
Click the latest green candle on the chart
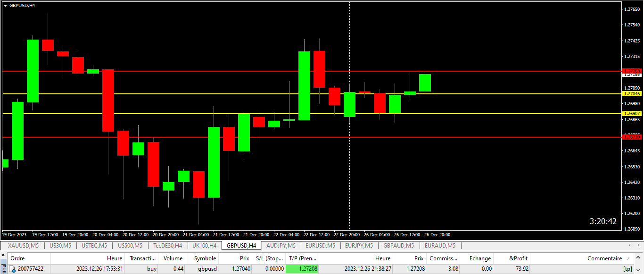(425, 83)
